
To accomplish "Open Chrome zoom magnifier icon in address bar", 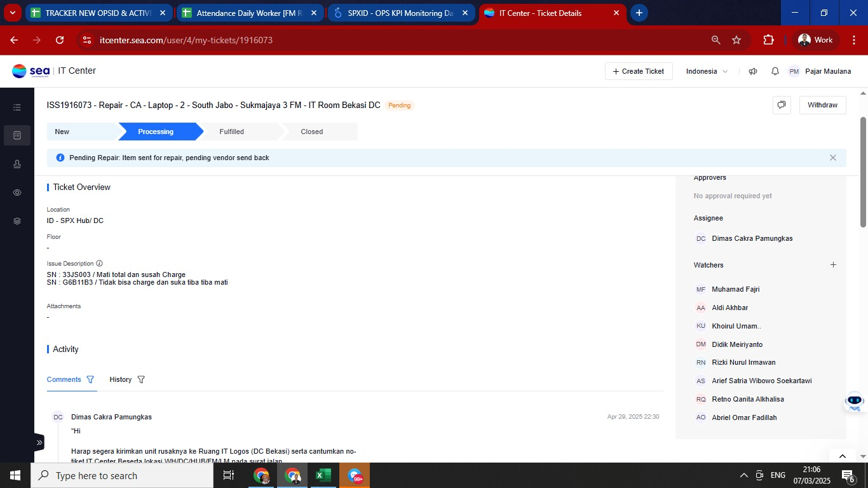I will [x=715, y=40].
